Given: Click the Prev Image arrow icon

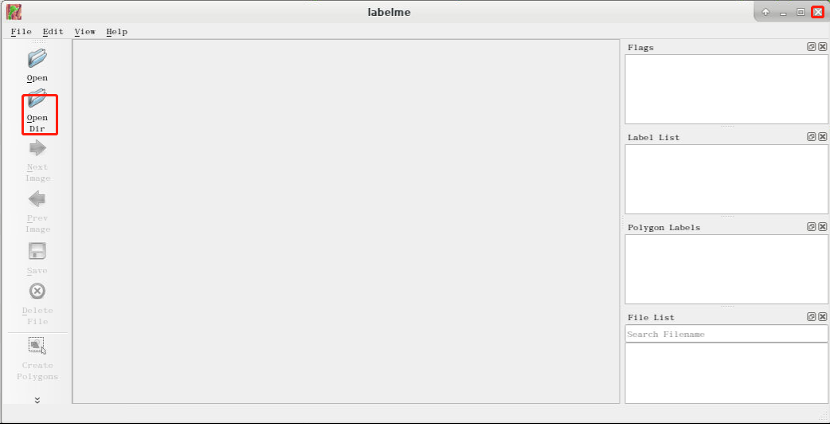Looking at the screenshot, I should click(37, 200).
